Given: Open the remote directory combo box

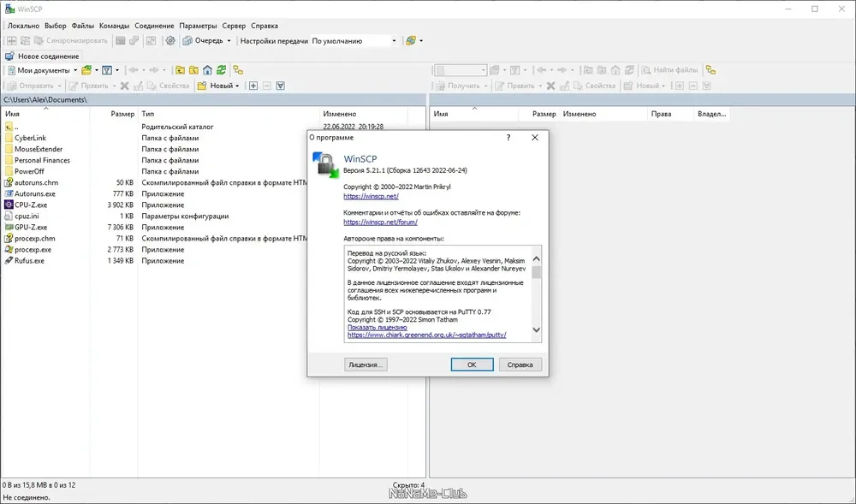Looking at the screenshot, I should 461,70.
